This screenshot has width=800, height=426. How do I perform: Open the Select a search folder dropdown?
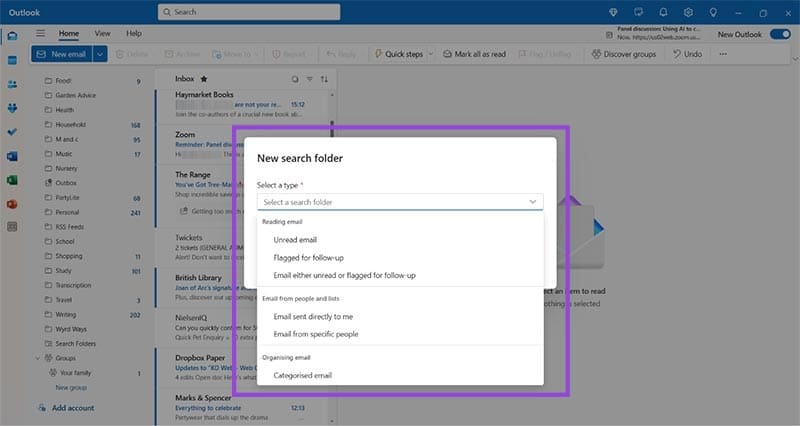coord(400,202)
